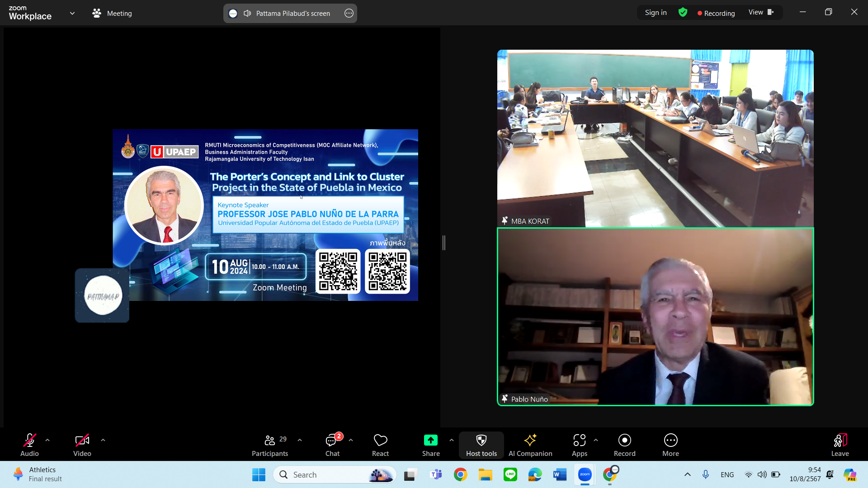This screenshot has height=488, width=868.
Task: Open the Zoom Apps panel
Action: click(580, 445)
